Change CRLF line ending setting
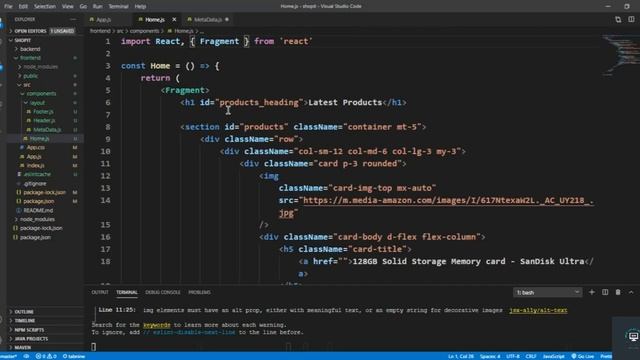This screenshot has width=640, height=360. coord(531,356)
